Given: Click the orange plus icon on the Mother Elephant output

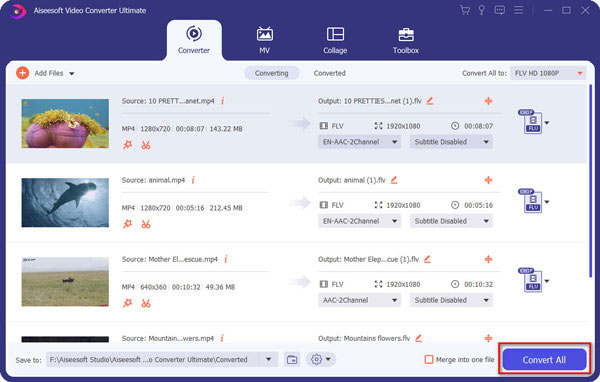Looking at the screenshot, I should click(488, 259).
